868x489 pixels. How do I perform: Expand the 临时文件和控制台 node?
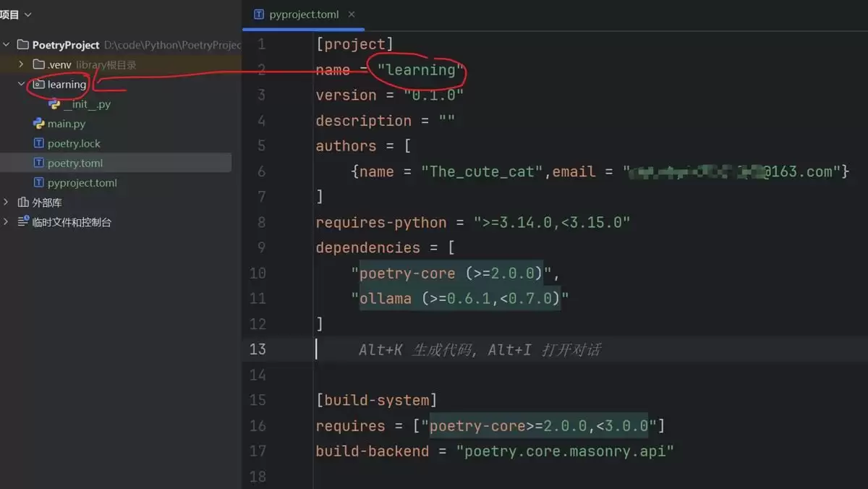[x=7, y=222]
